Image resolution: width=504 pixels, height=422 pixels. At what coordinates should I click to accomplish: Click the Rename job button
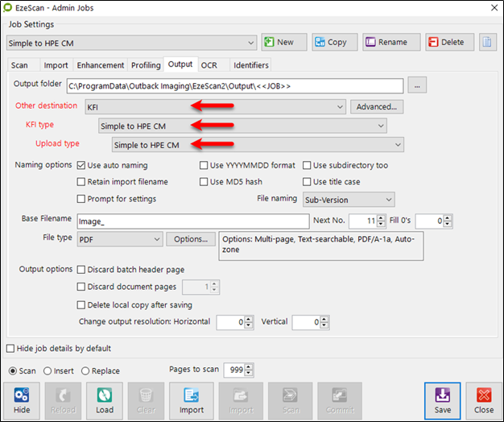[x=391, y=42]
